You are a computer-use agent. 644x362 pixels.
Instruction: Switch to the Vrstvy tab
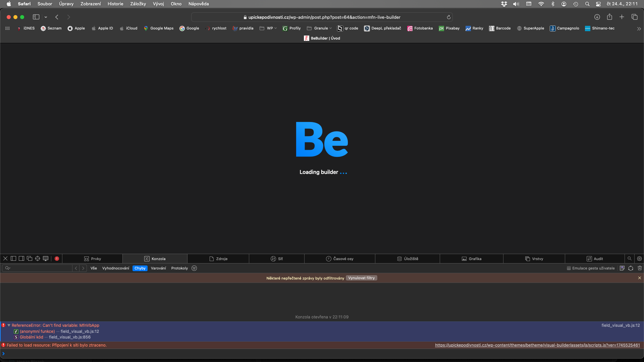534,259
